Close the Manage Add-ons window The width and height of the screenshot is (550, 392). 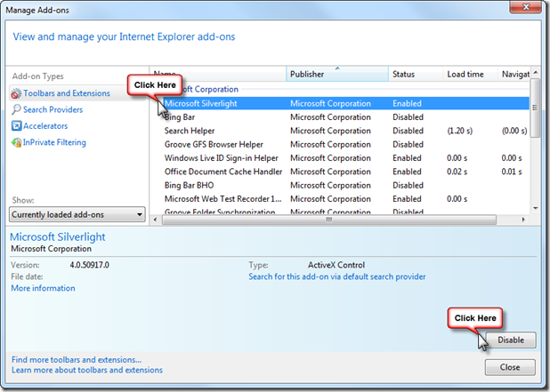525,6
